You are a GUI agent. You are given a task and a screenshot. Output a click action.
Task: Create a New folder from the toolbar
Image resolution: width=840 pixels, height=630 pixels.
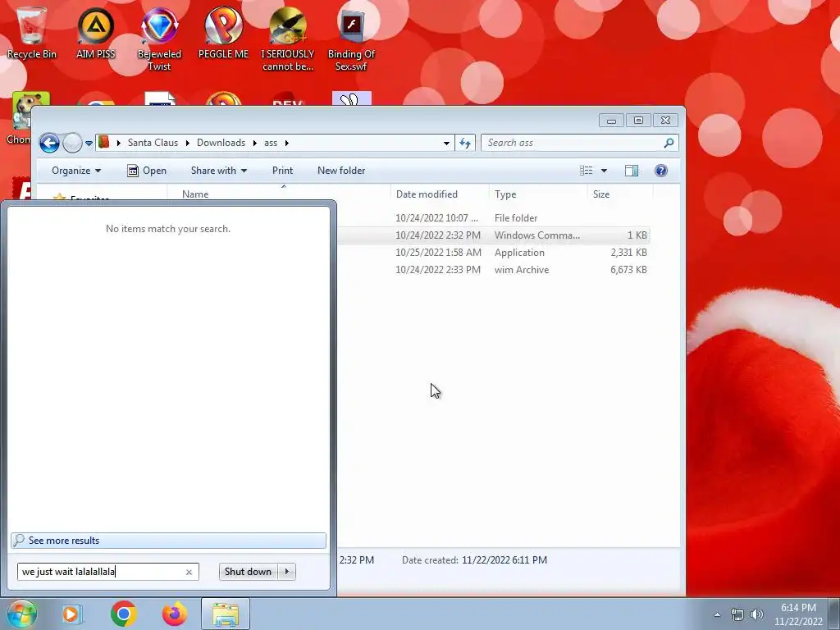tap(341, 171)
